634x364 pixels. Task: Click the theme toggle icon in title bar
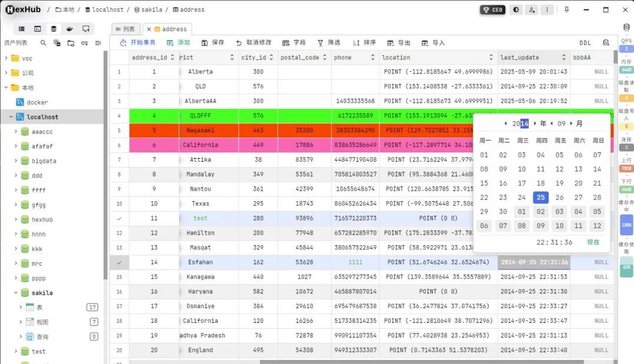click(x=516, y=10)
